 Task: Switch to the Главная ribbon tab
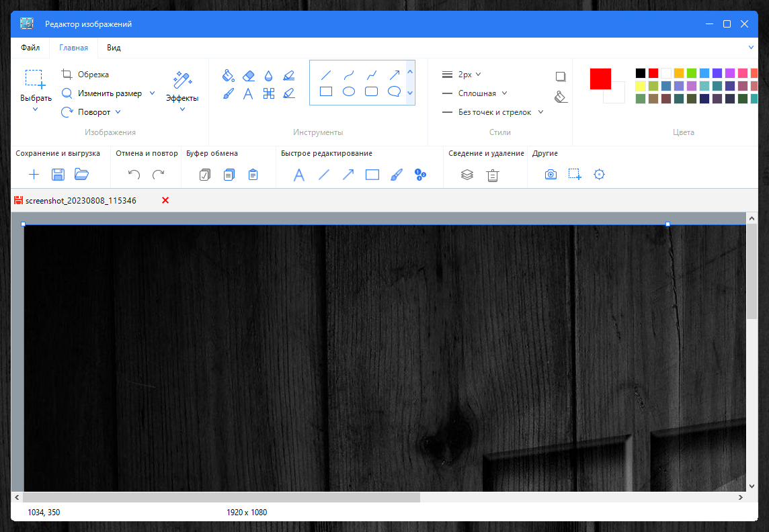73,48
